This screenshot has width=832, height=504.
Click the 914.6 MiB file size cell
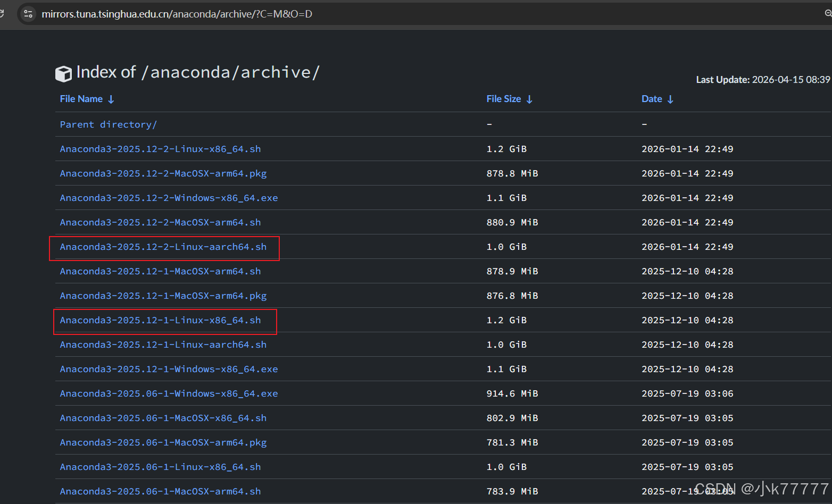point(512,393)
